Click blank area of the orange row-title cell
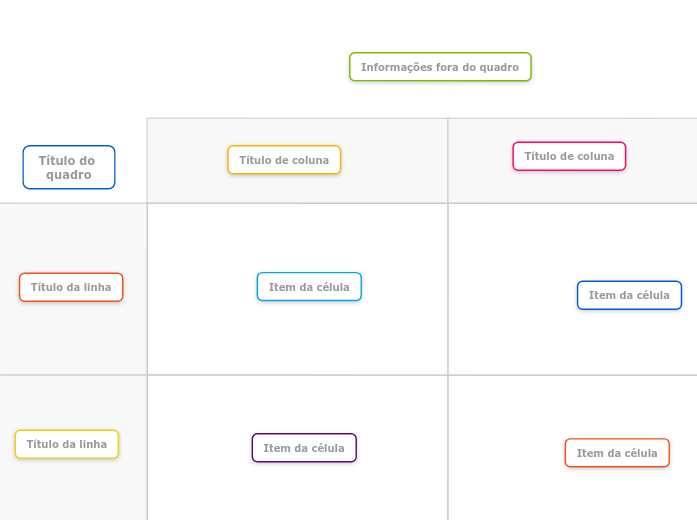The height and width of the screenshot is (520, 697). click(71, 340)
